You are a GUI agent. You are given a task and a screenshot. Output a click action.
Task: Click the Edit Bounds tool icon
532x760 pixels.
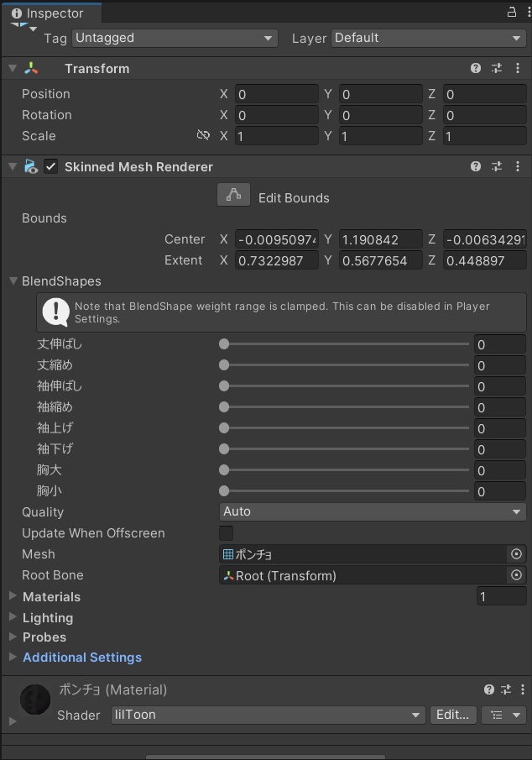pos(233,194)
